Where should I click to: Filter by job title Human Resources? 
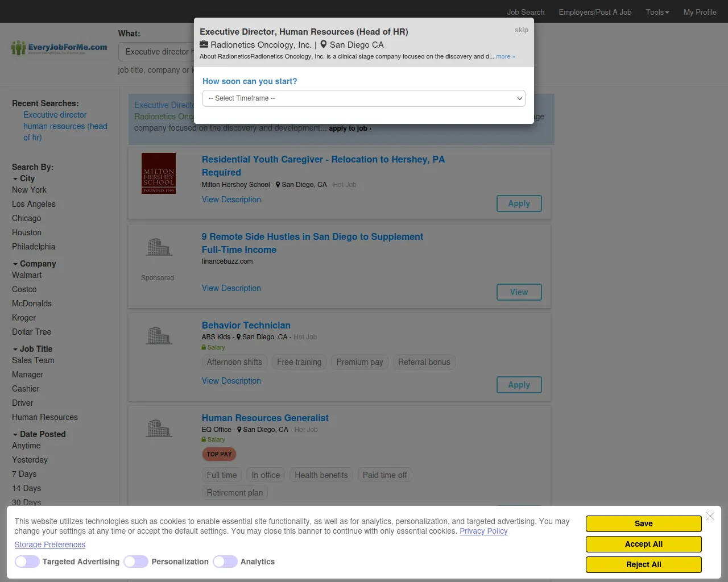(x=45, y=417)
